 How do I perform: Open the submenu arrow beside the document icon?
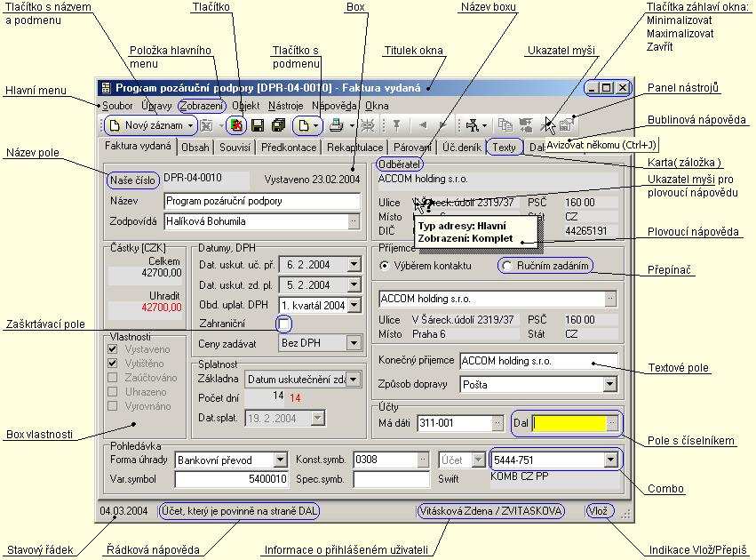tap(315, 126)
